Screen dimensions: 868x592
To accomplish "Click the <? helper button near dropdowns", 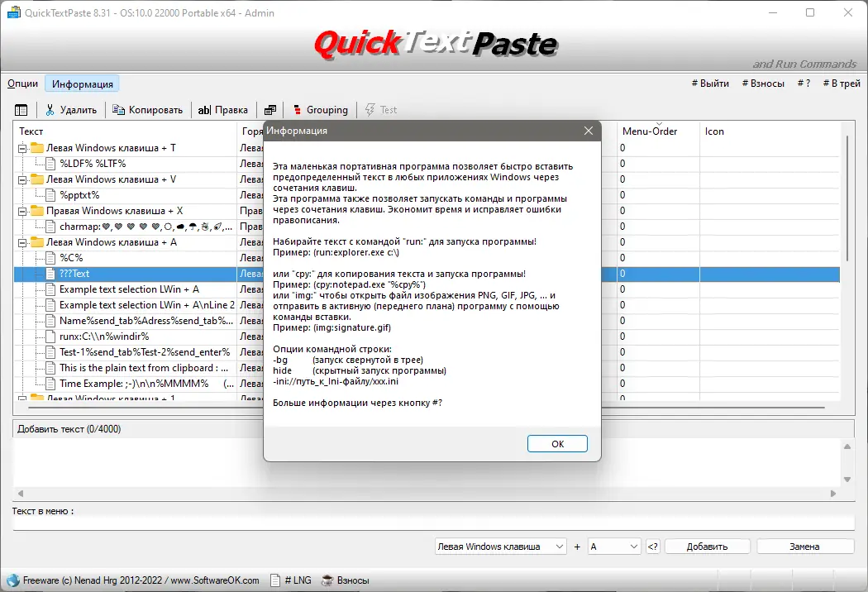I will point(652,546).
